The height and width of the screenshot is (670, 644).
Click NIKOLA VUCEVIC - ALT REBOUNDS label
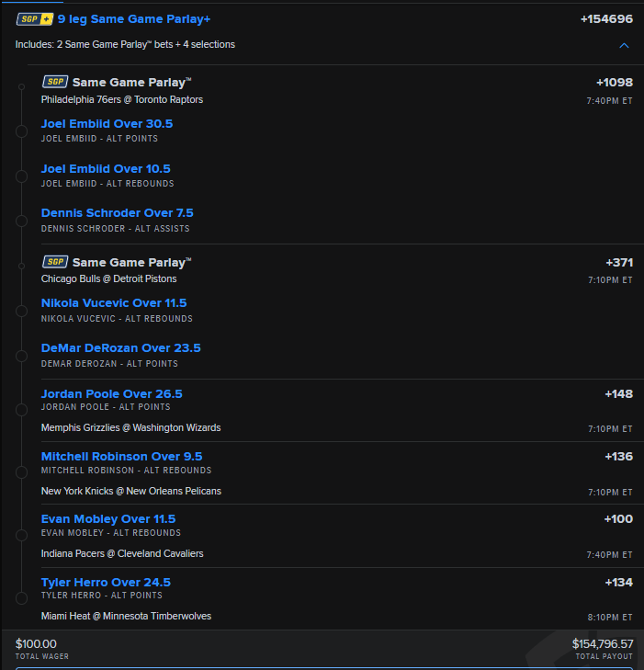coord(117,319)
